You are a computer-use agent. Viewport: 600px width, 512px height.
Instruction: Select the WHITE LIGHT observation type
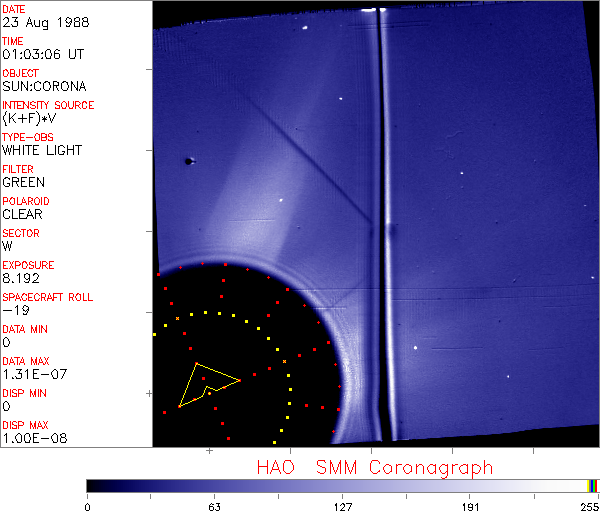pos(42,150)
